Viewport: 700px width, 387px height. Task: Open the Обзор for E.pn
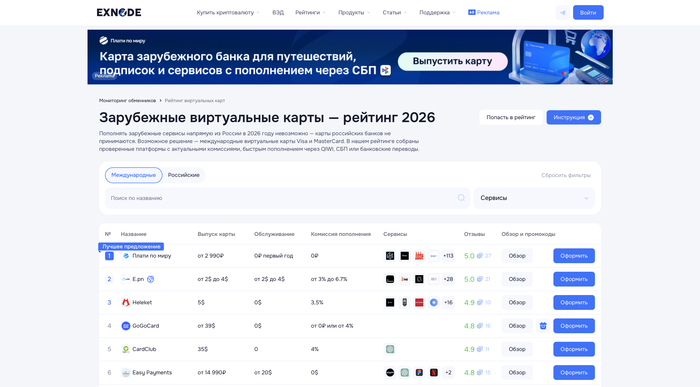point(517,279)
